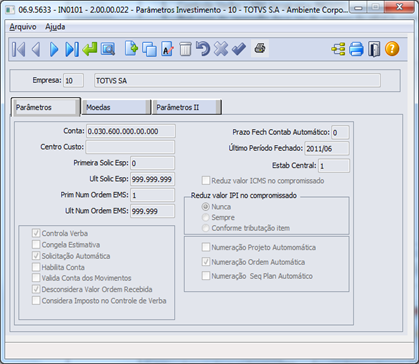419x364 pixels.
Task: Click the blue printer report icon
Action: click(356, 49)
